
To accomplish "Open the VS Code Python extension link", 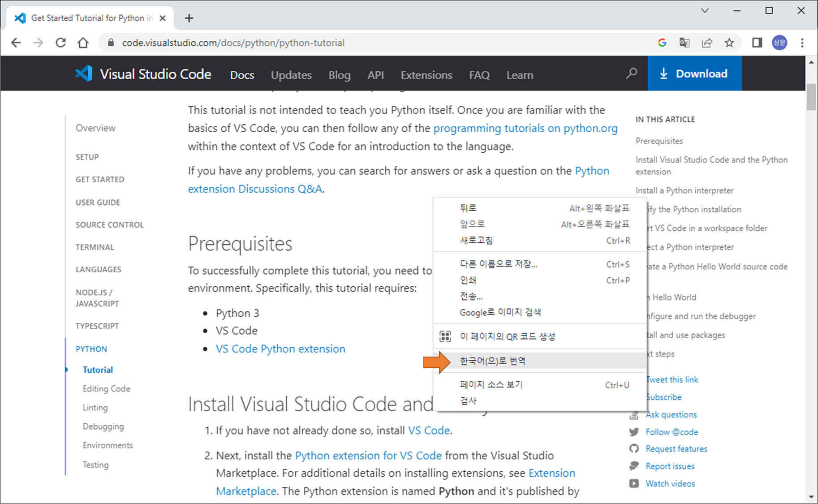I will [280, 349].
